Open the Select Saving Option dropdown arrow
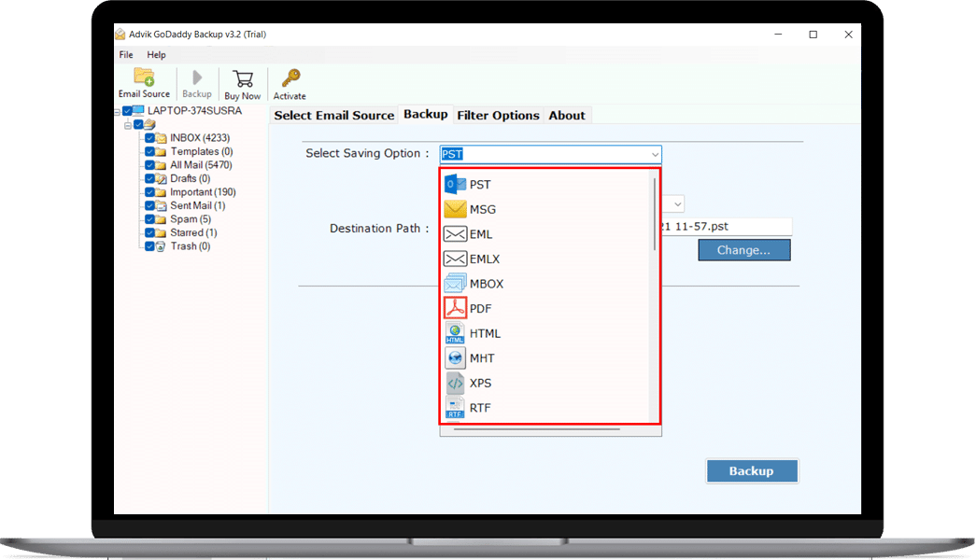Screen dimensions: 976x560 click(655, 154)
